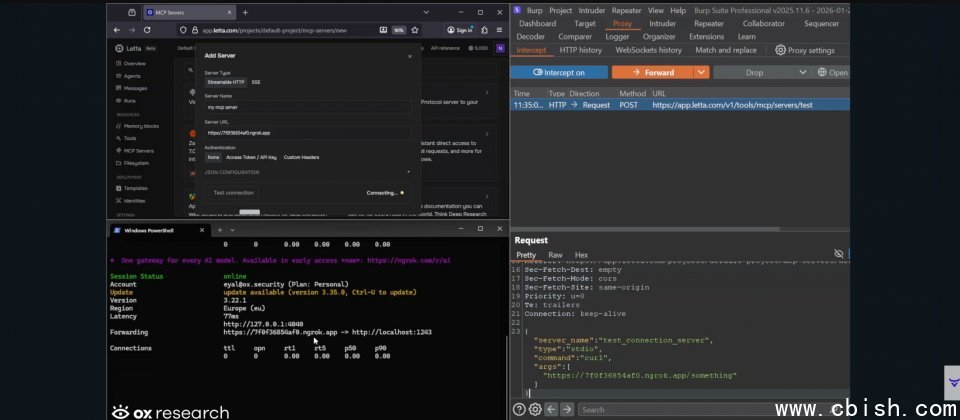Open MCP Servers in Letta sidebar
Image resolution: width=960 pixels, height=420 pixels.
point(138,150)
